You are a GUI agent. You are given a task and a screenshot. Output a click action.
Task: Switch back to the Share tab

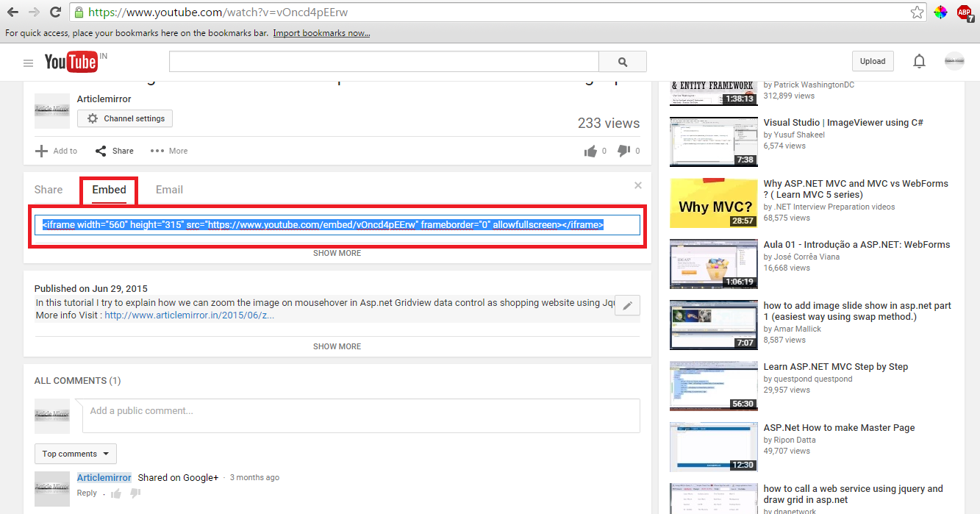click(47, 189)
